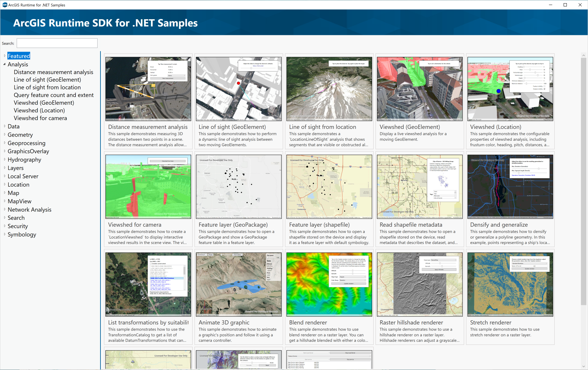This screenshot has height=370, width=588.
Task: Click the ArcGIS app icon in title bar
Action: click(x=5, y=5)
